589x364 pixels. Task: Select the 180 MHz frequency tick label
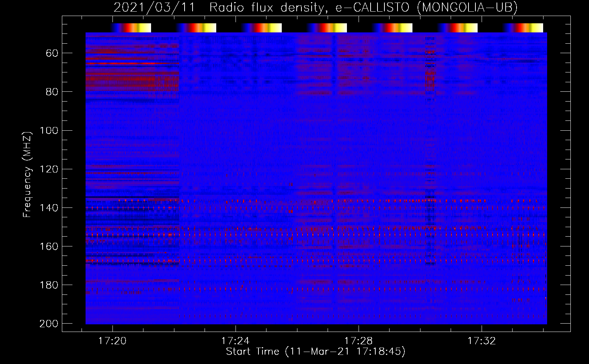coord(49,285)
